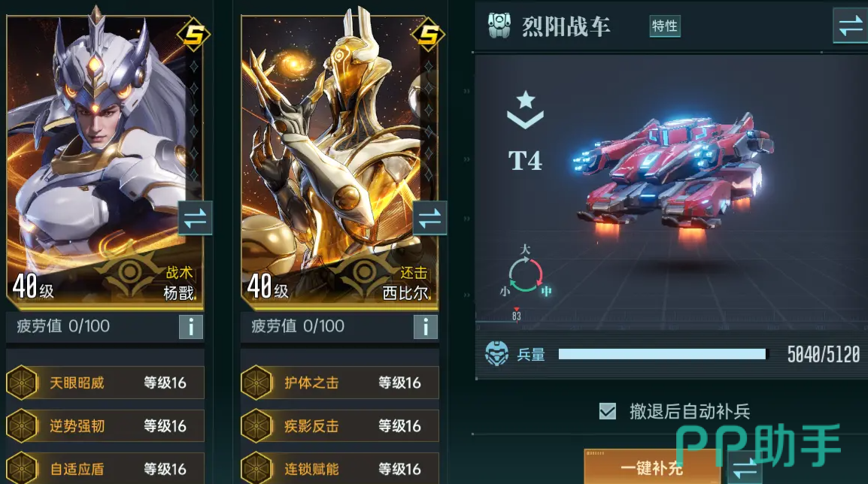Swap out hero 杨戬 using swap icon

[195, 218]
